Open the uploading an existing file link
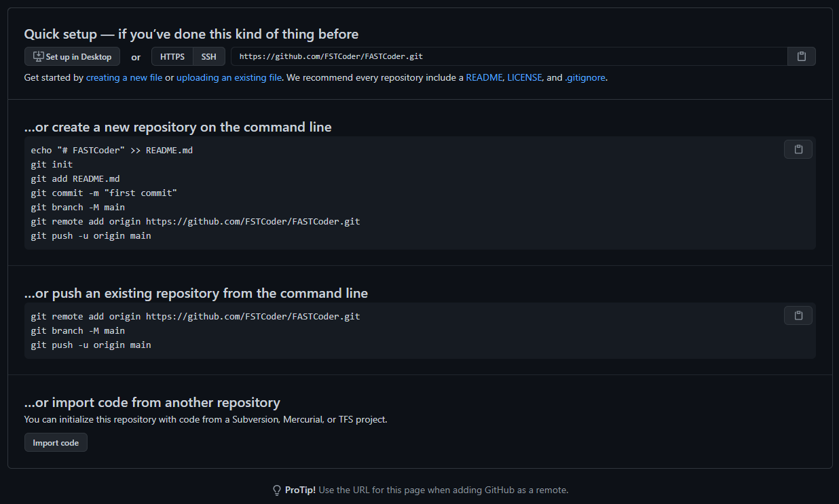The image size is (839, 504). coord(229,77)
